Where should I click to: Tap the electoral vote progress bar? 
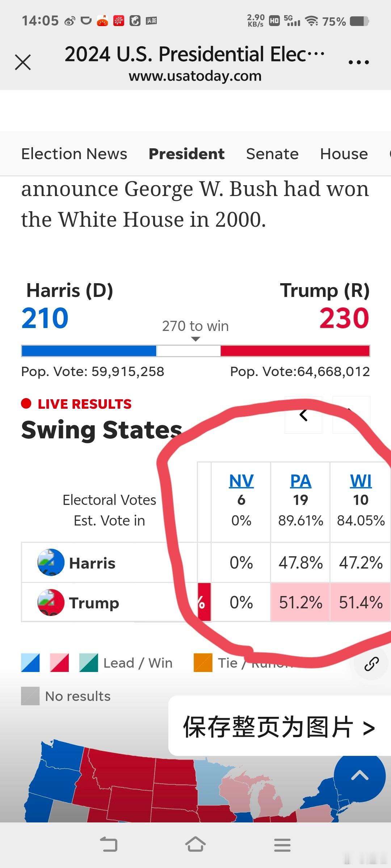(195, 351)
